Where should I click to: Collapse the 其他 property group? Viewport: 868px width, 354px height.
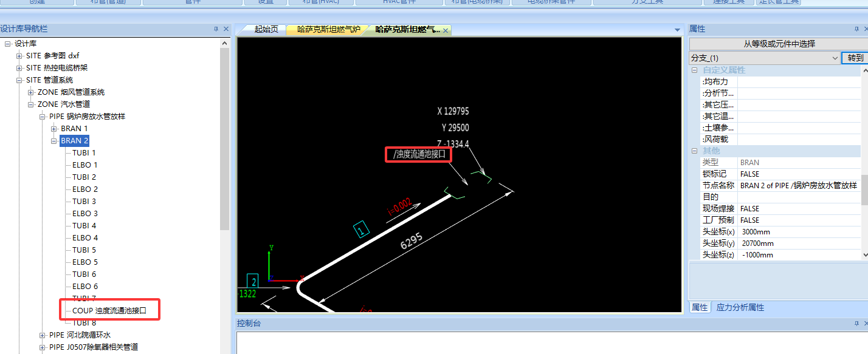point(694,151)
